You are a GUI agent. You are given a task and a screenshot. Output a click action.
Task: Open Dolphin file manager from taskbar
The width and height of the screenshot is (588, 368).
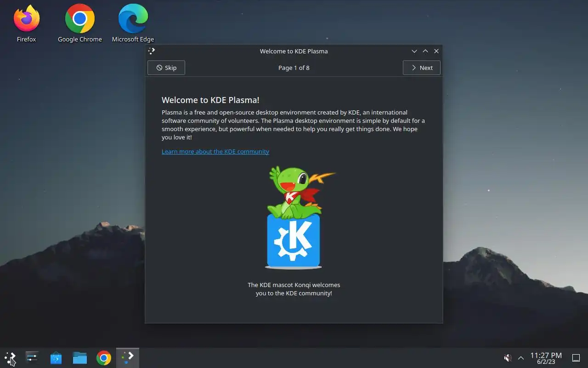click(x=80, y=358)
